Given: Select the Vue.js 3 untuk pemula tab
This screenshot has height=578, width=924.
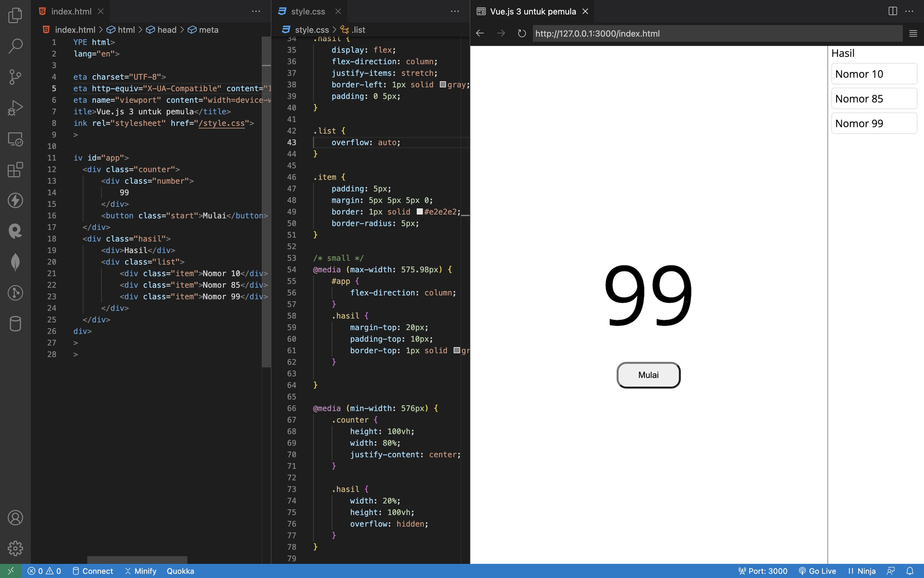Looking at the screenshot, I should coord(533,11).
